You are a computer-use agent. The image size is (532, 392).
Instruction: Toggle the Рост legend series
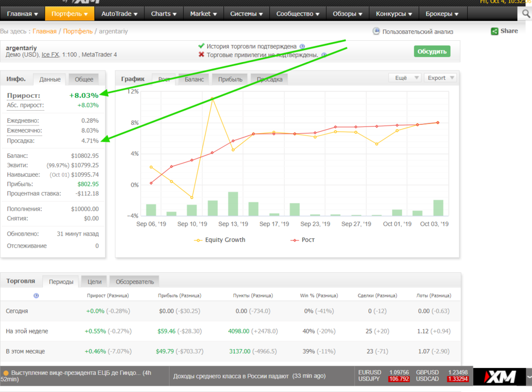(x=302, y=240)
